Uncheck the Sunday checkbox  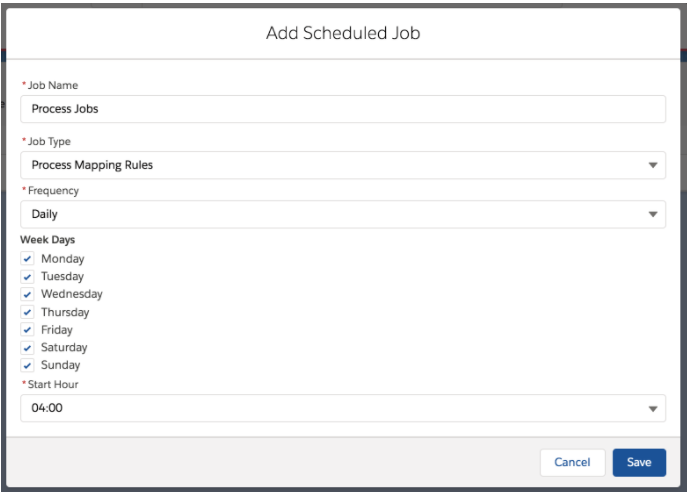[27, 365]
